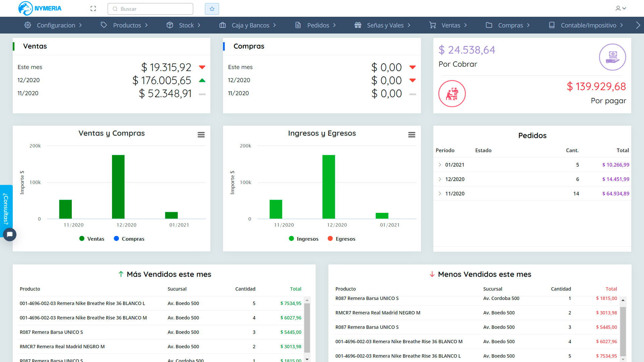The width and height of the screenshot is (644, 362).
Task: Click Pedidos Estado column header
Action: point(483,150)
